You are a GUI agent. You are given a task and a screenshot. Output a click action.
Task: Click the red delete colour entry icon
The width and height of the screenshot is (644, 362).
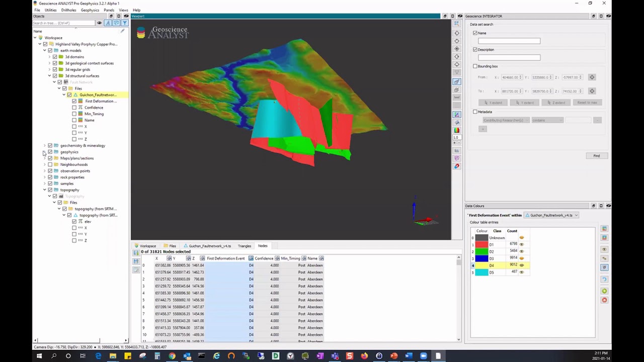click(604, 300)
